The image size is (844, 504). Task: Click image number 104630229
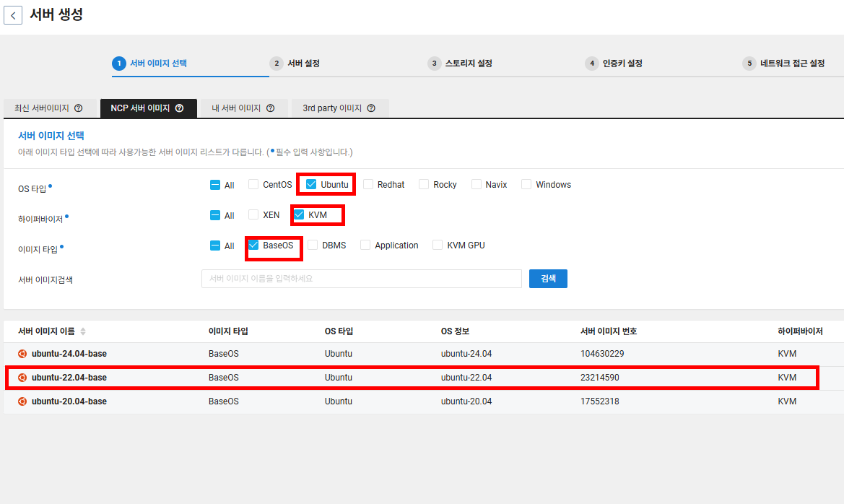pyautogui.click(x=602, y=354)
